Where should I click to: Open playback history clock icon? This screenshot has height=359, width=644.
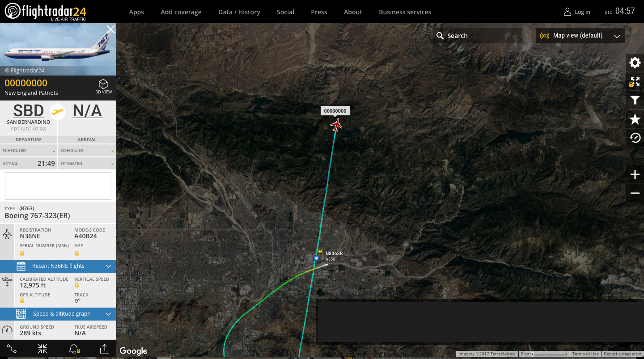[x=635, y=138]
